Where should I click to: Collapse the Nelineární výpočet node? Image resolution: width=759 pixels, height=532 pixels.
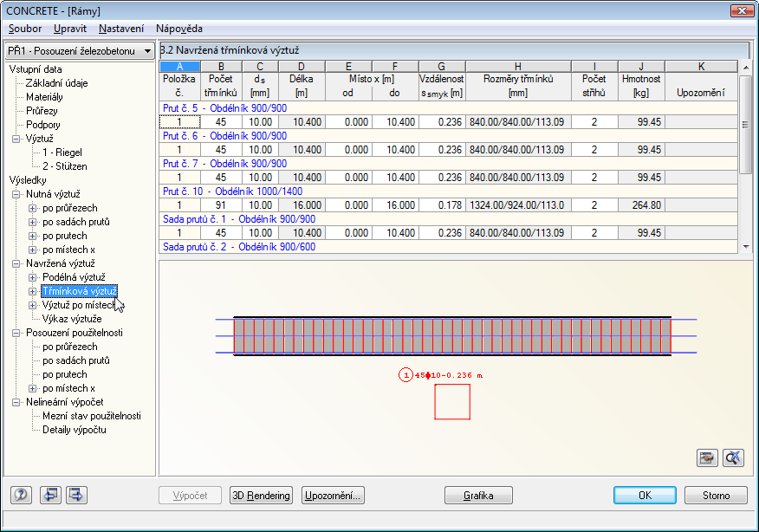coord(16,402)
